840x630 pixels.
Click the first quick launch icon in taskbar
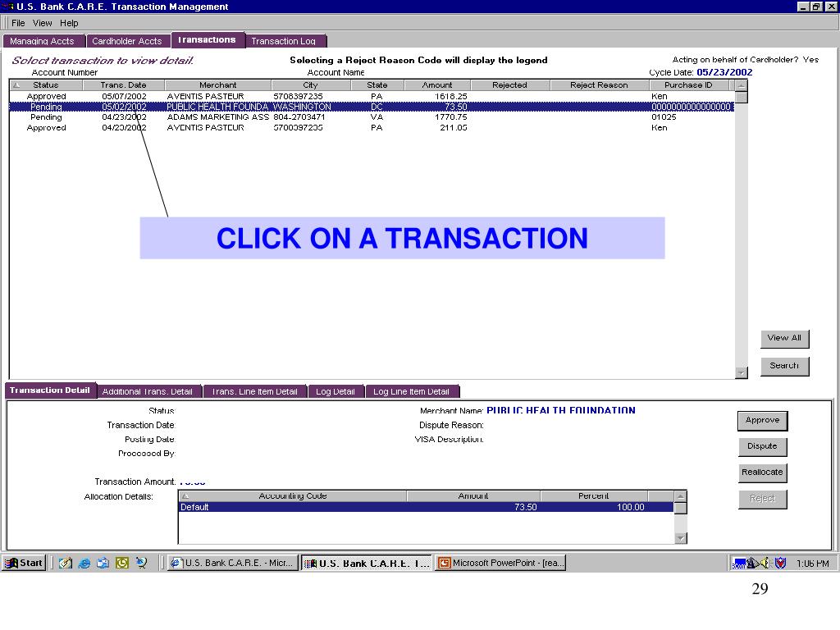(x=66, y=563)
